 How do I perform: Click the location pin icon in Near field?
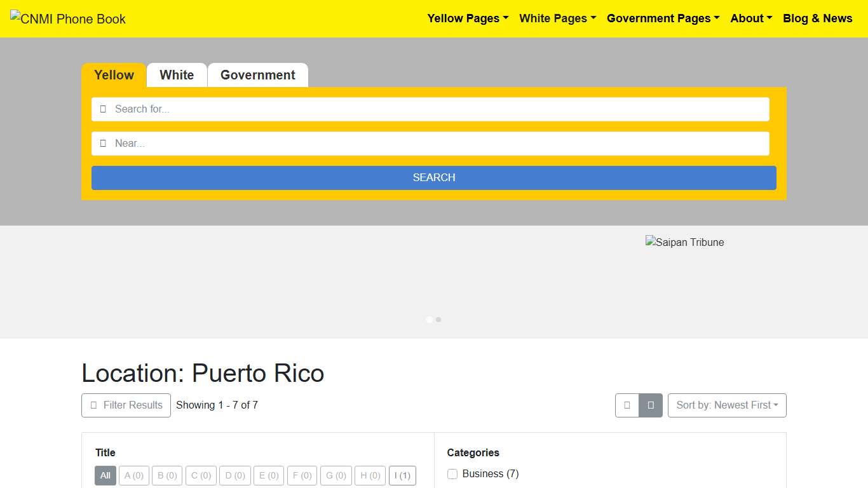103,143
